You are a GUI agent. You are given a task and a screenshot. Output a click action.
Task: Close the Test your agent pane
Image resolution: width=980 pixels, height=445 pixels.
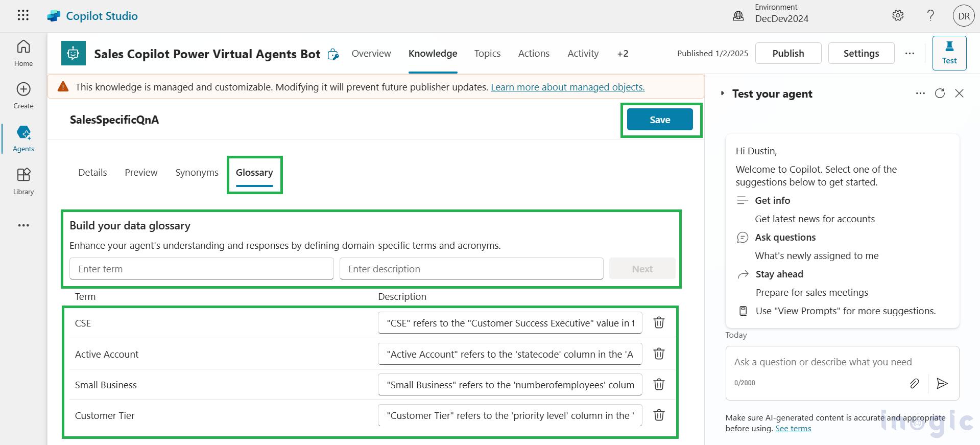(x=959, y=93)
